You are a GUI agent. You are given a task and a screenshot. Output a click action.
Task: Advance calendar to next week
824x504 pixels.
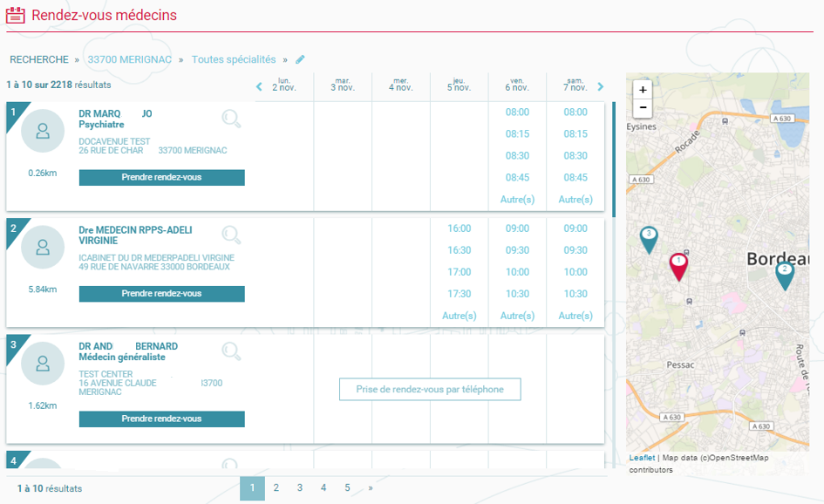(x=600, y=86)
